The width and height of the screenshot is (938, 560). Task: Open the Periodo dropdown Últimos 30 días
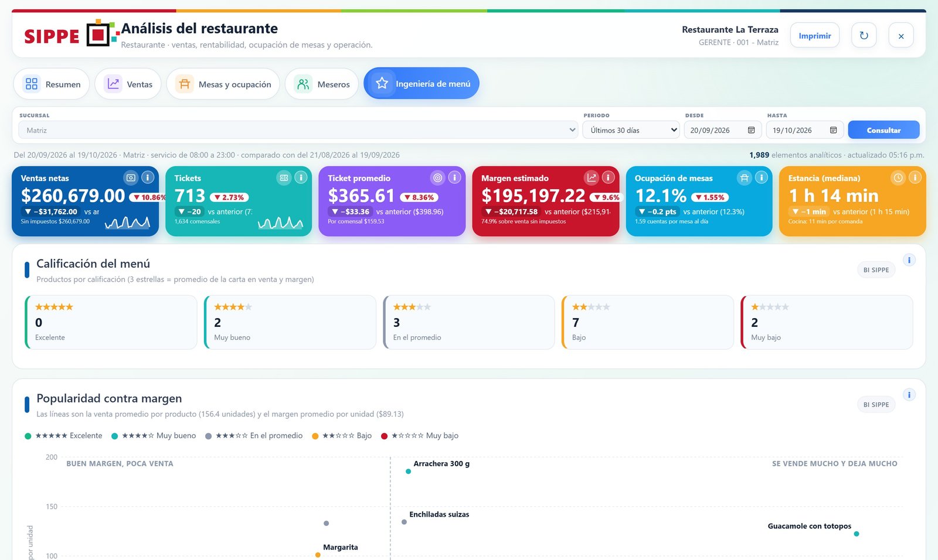(x=631, y=130)
